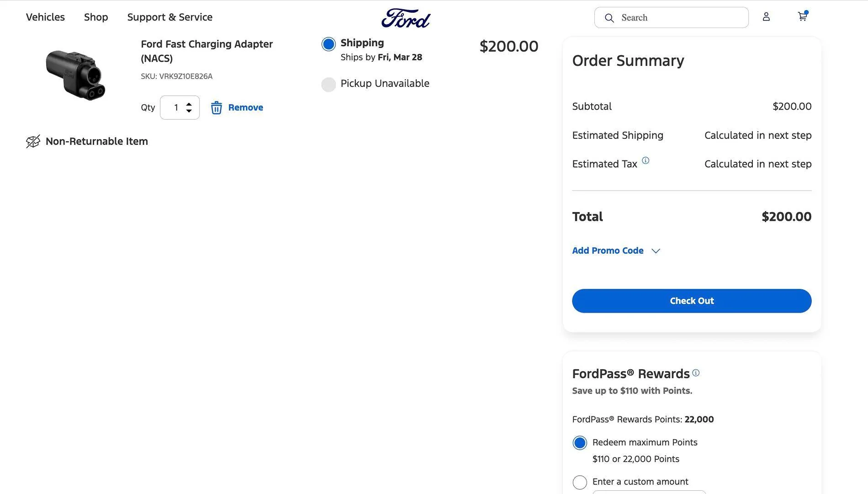Select Redeem maximum Points radio
This screenshot has height=494, width=868.
click(580, 443)
